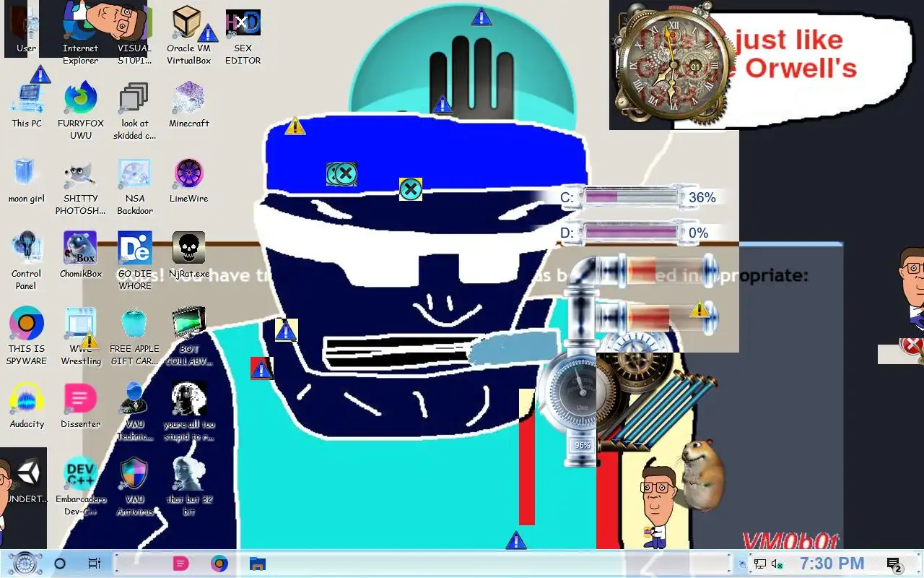
Task: Unmute the volume tray icon
Action: click(778, 564)
